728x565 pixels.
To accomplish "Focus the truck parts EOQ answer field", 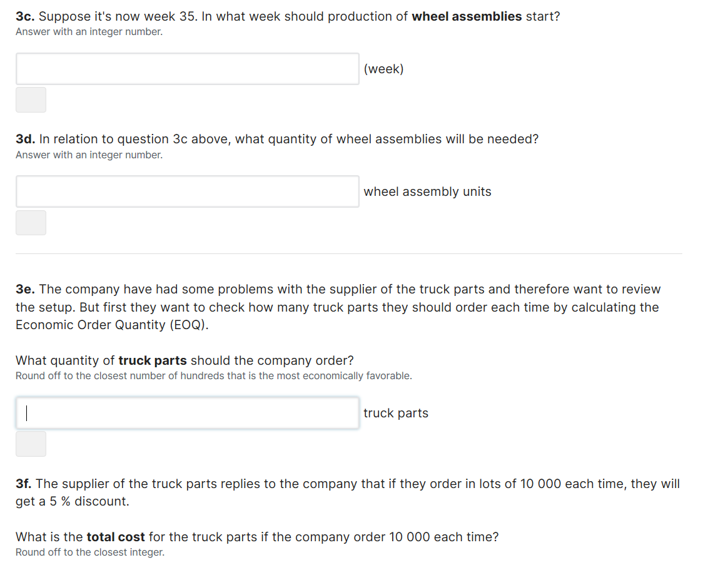I will (187, 413).
